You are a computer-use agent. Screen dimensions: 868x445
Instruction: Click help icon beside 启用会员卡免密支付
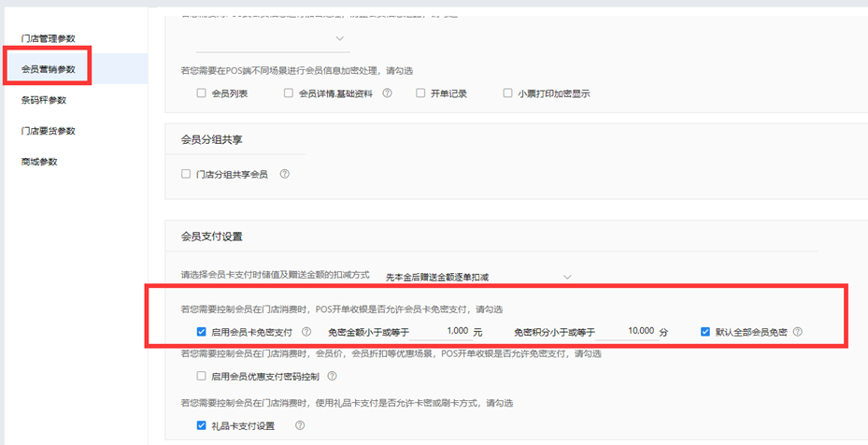(307, 332)
